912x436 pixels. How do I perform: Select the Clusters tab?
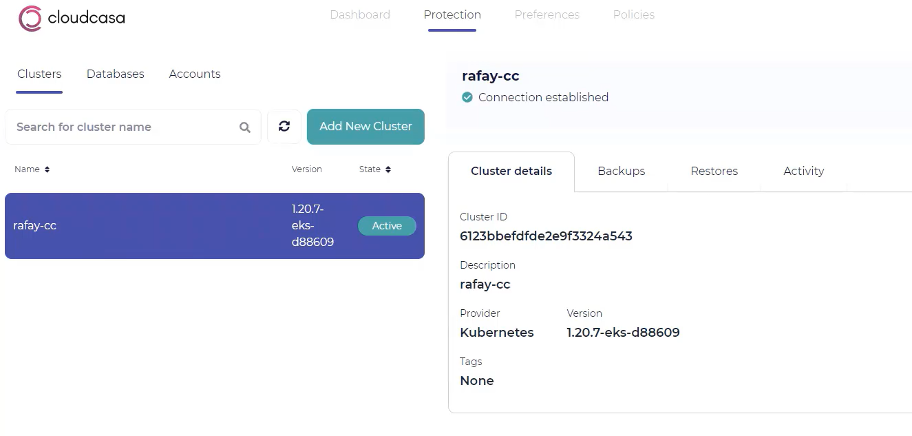pos(39,74)
